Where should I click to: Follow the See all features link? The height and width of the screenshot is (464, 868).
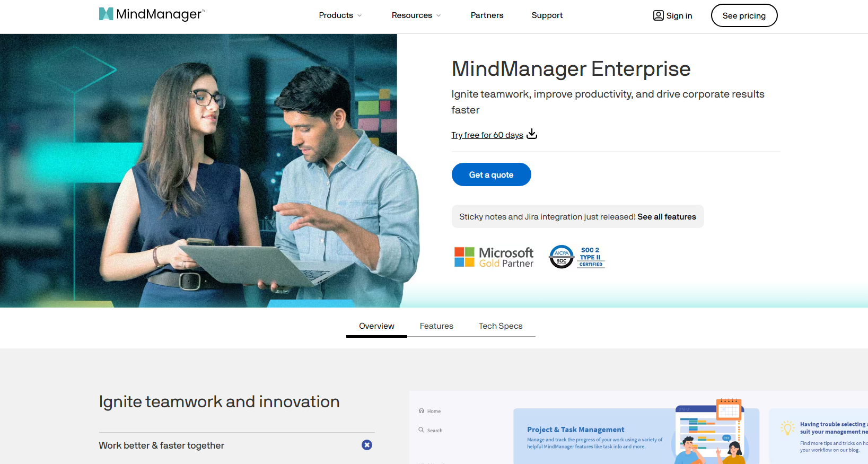667,217
